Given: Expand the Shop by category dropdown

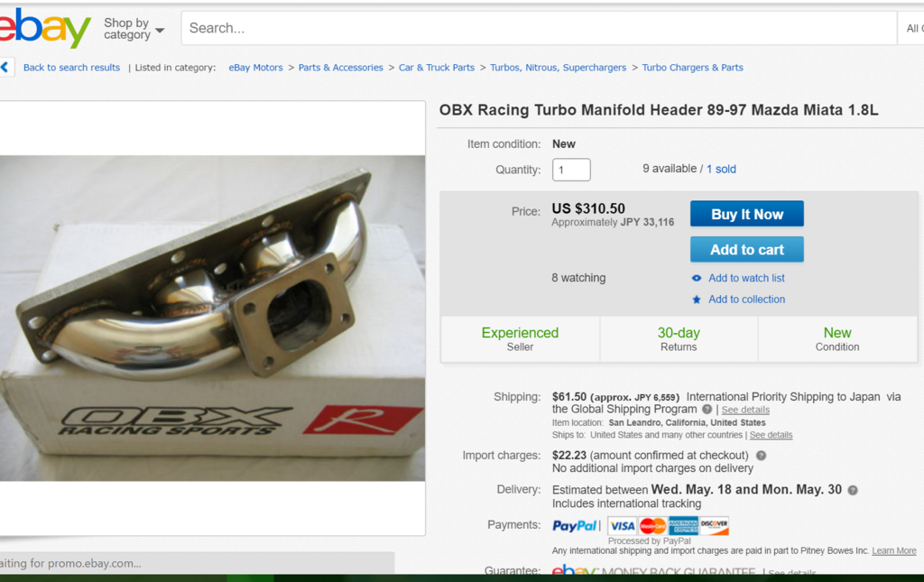Looking at the screenshot, I should click(134, 28).
